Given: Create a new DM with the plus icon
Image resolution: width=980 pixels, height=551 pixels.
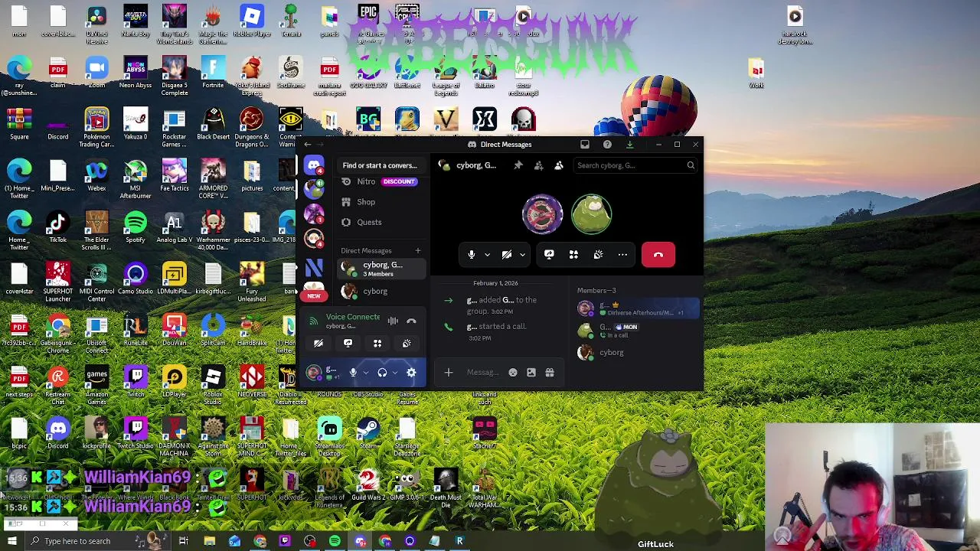Looking at the screenshot, I should (x=418, y=250).
